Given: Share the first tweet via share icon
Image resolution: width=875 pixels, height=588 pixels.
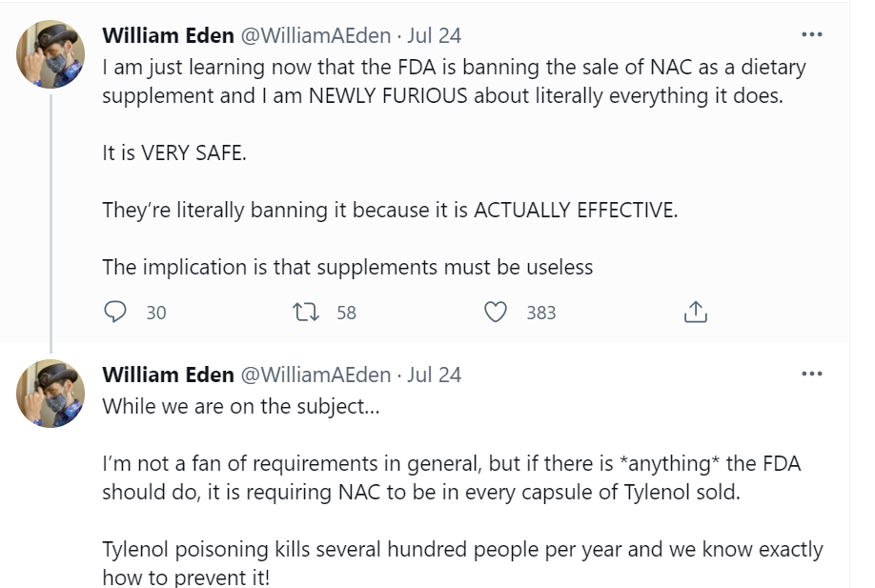Looking at the screenshot, I should pyautogui.click(x=695, y=312).
